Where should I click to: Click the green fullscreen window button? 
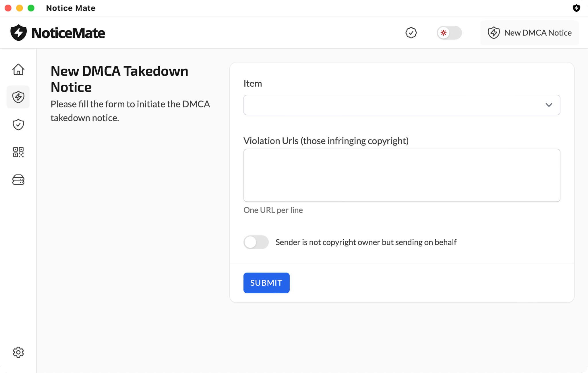coord(31,8)
